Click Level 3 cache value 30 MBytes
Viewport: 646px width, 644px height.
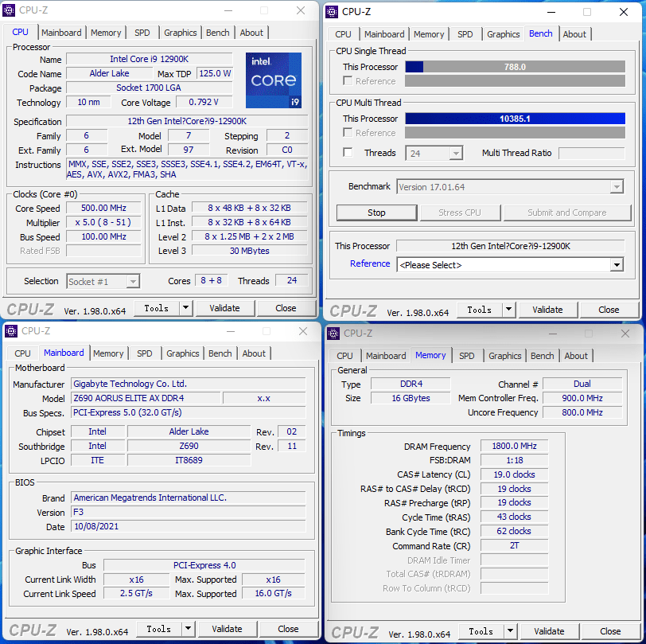(249, 251)
